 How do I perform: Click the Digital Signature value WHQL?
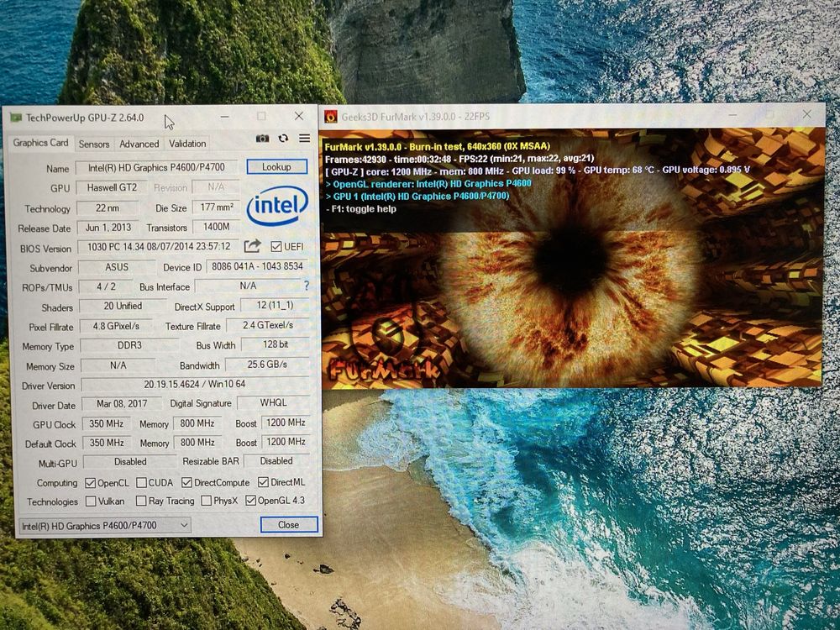(x=273, y=403)
